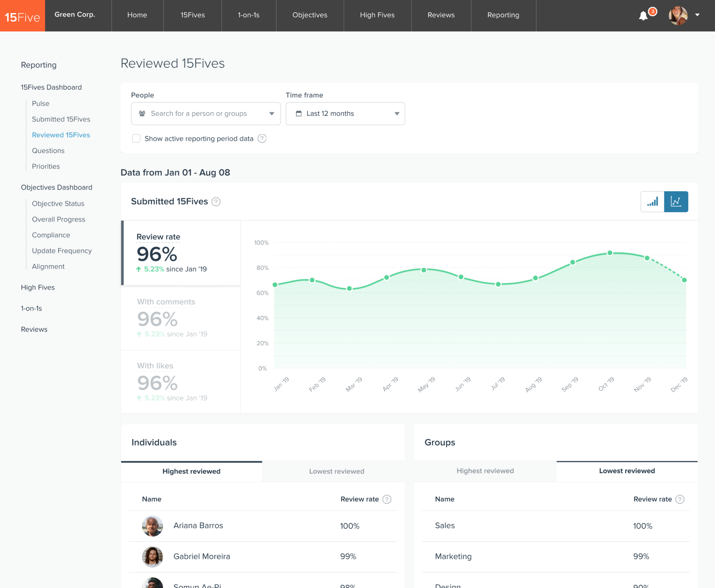
Task: Click the 15Five logo
Action: [22, 16]
